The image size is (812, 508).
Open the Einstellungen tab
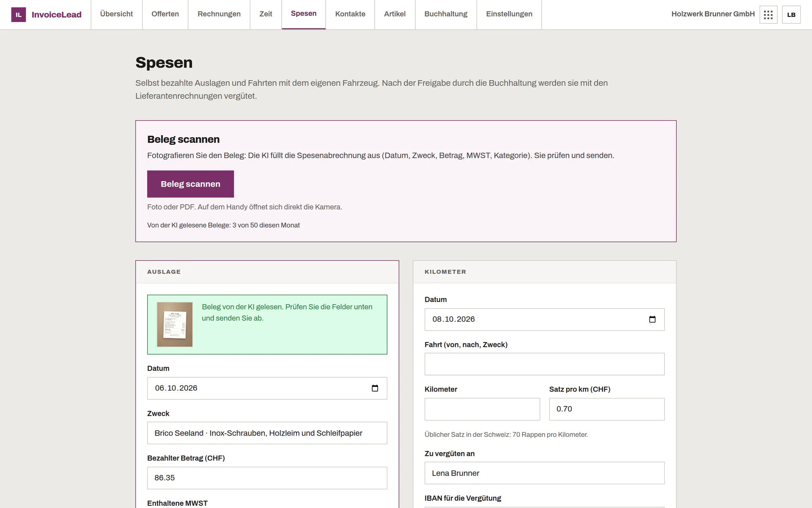509,14
